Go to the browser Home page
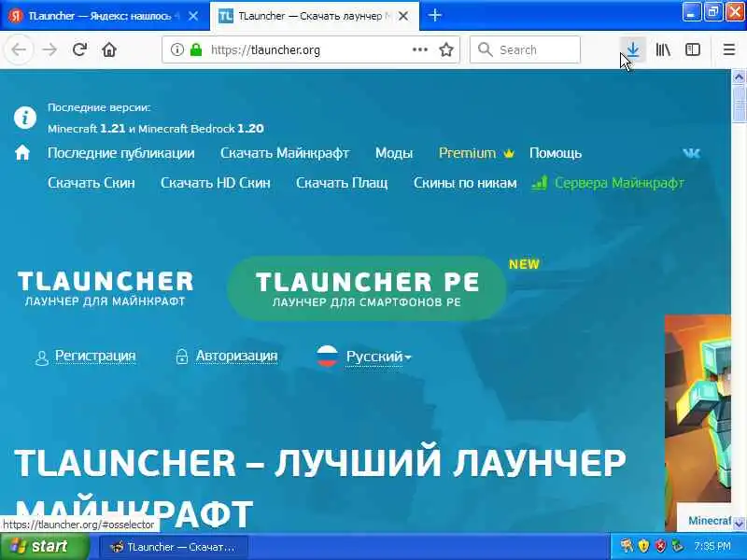 (x=109, y=49)
